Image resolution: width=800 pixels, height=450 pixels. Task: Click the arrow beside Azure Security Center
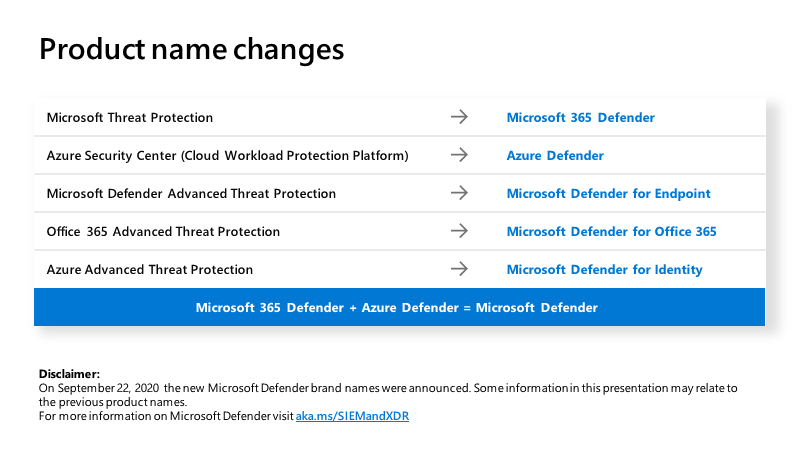[x=459, y=155]
